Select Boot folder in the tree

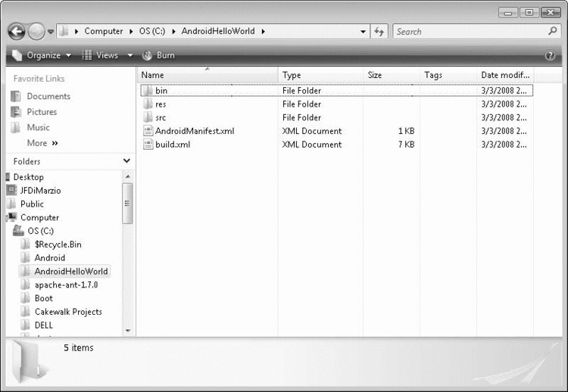[x=43, y=298]
